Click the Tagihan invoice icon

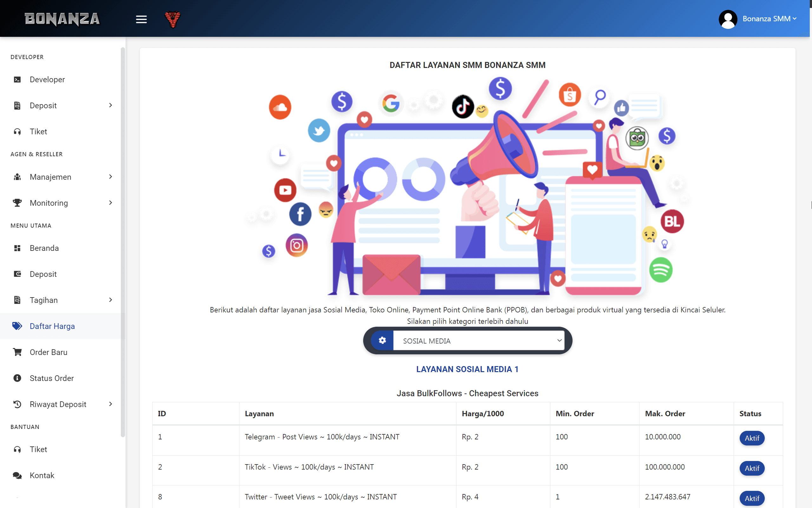coord(17,300)
